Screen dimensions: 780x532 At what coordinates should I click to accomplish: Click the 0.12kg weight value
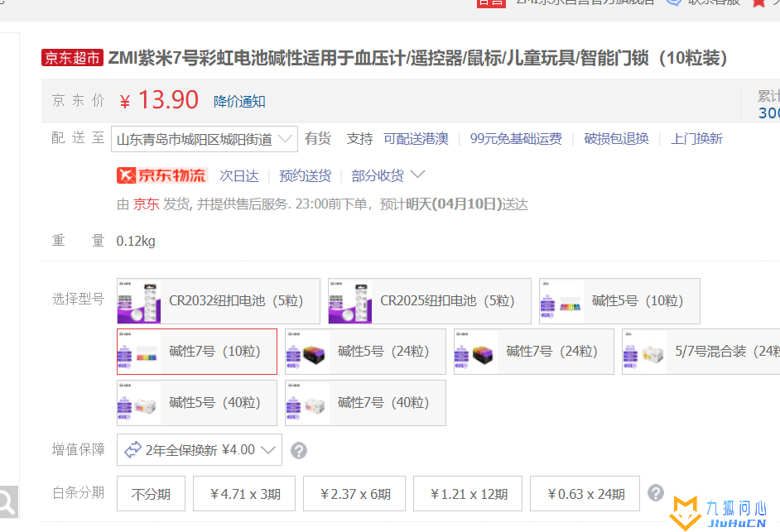(136, 241)
